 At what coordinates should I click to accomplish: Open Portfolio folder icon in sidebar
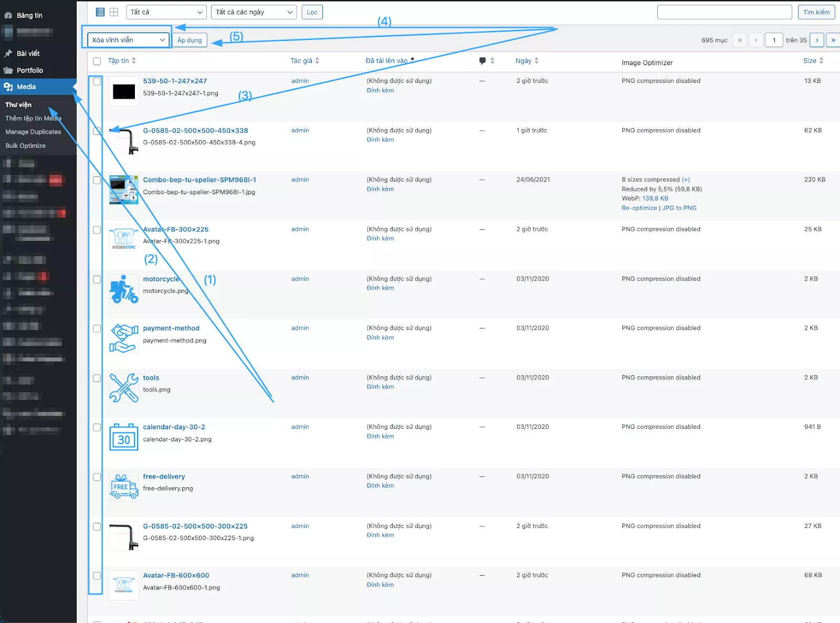(8, 70)
